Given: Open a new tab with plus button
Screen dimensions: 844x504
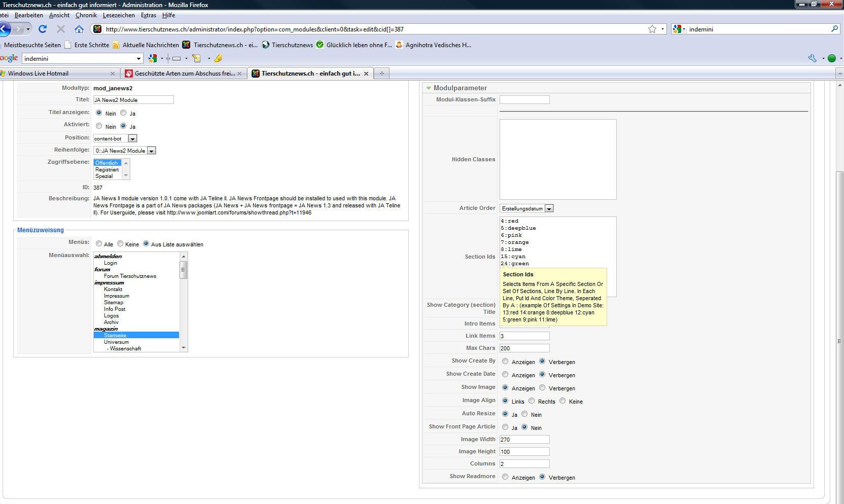Looking at the screenshot, I should (x=381, y=74).
